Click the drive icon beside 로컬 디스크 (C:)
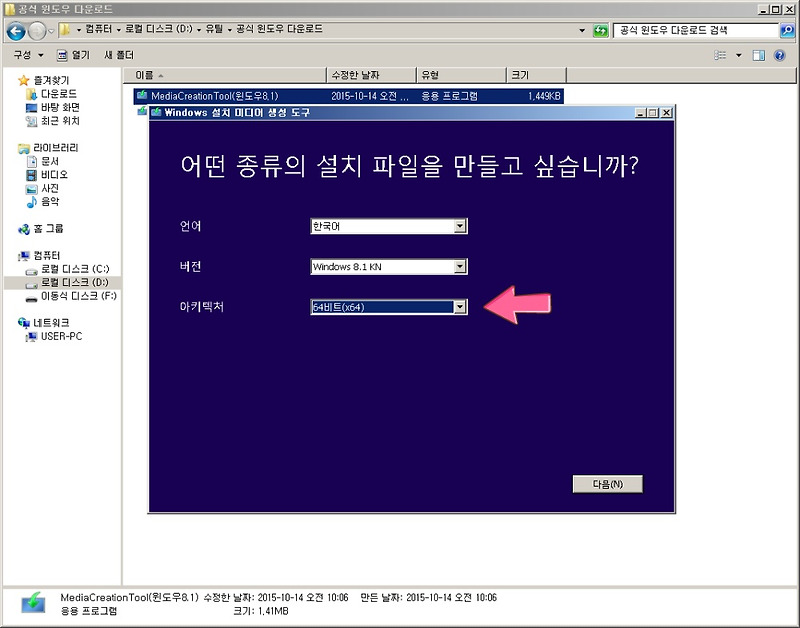Viewport: 800px width, 628px height. coord(32,270)
